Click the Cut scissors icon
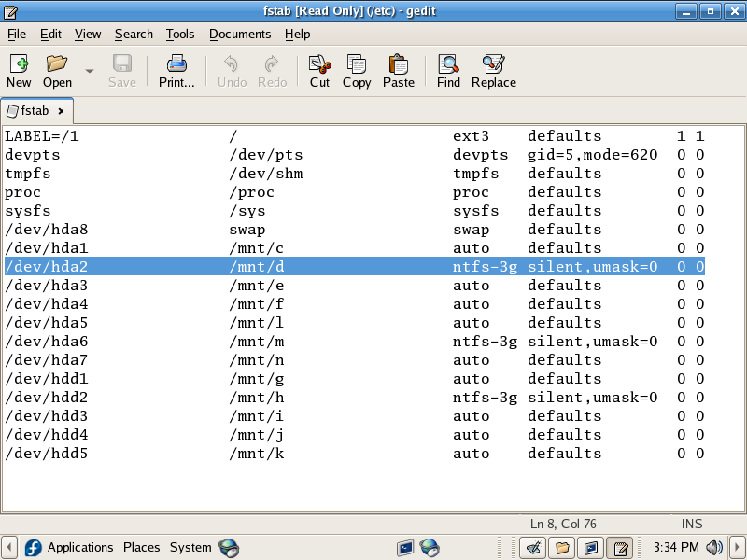The height and width of the screenshot is (560, 747). pos(320,64)
